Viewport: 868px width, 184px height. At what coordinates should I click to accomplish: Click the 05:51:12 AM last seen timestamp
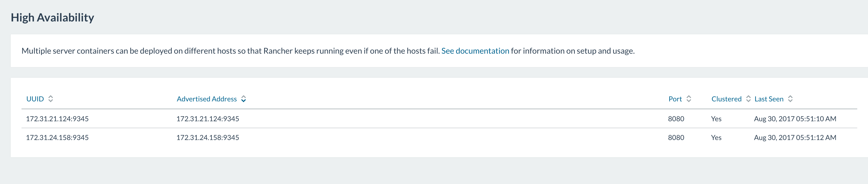pyautogui.click(x=795, y=138)
